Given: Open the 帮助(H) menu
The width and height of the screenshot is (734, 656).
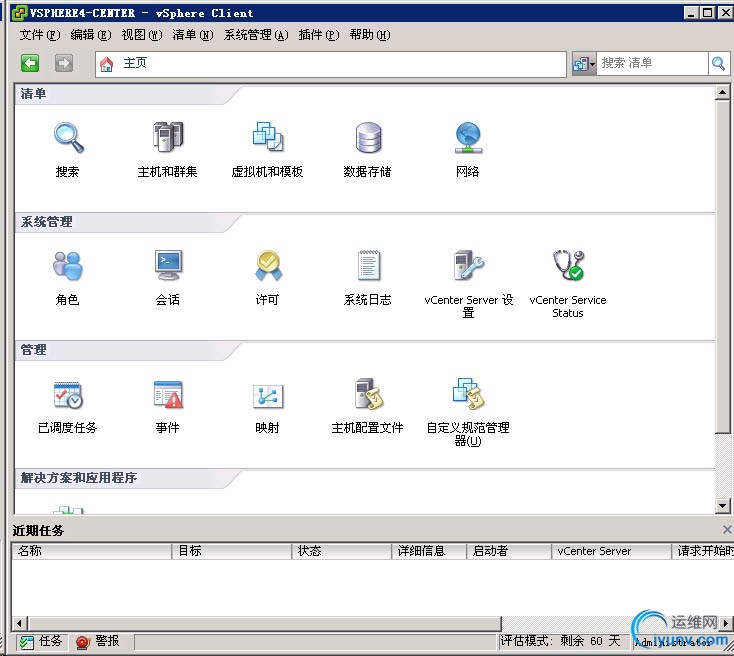Looking at the screenshot, I should click(370, 35).
